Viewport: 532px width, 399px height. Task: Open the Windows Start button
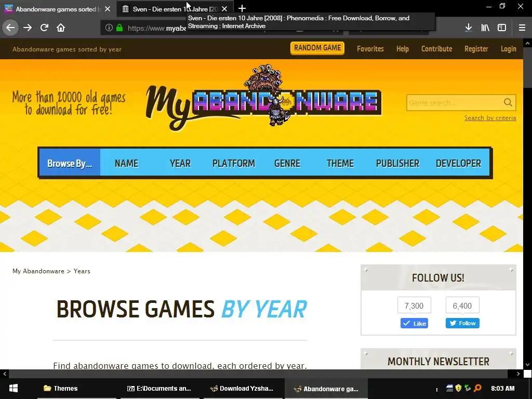point(13,389)
